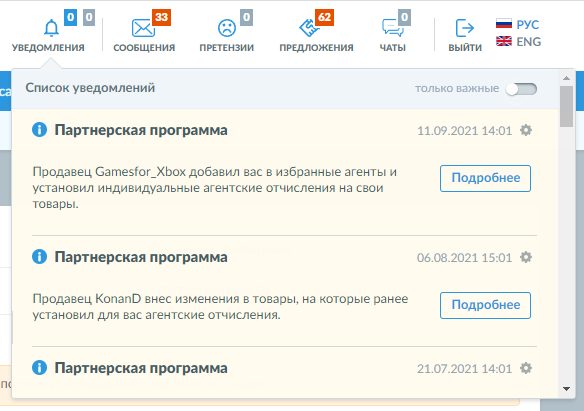The image size is (584, 411).
Task: Click info icon of first Партнерская программа
Action: coord(39,130)
